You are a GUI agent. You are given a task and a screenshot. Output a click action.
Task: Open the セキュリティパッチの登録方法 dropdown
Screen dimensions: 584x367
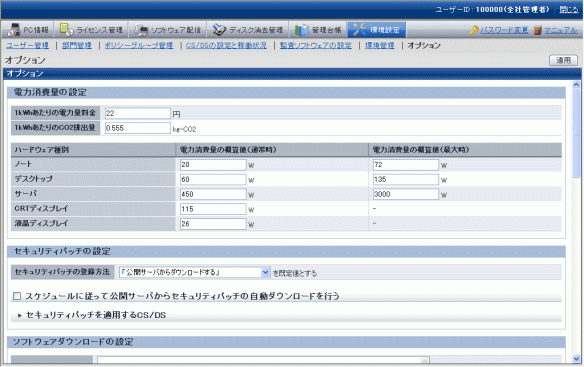[194, 272]
